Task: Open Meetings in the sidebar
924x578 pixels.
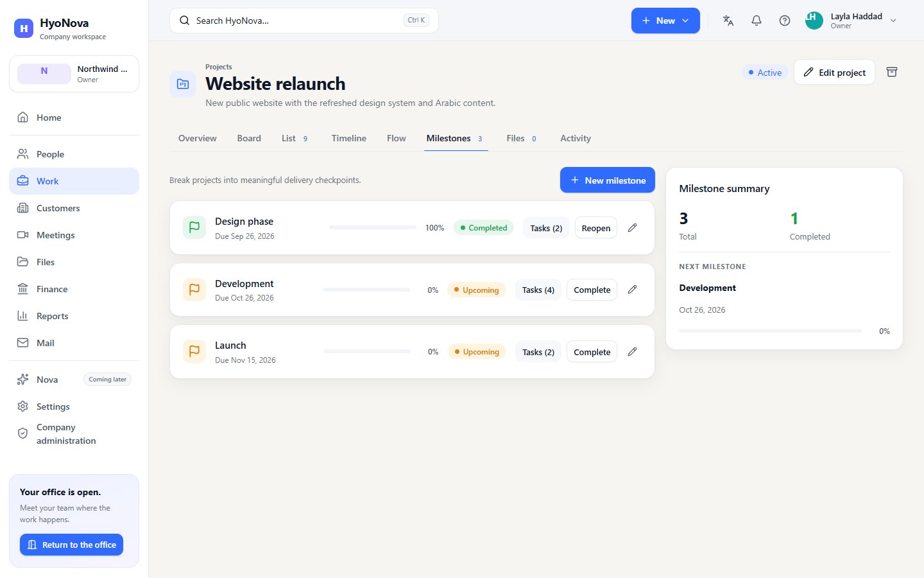Action: pos(74,235)
